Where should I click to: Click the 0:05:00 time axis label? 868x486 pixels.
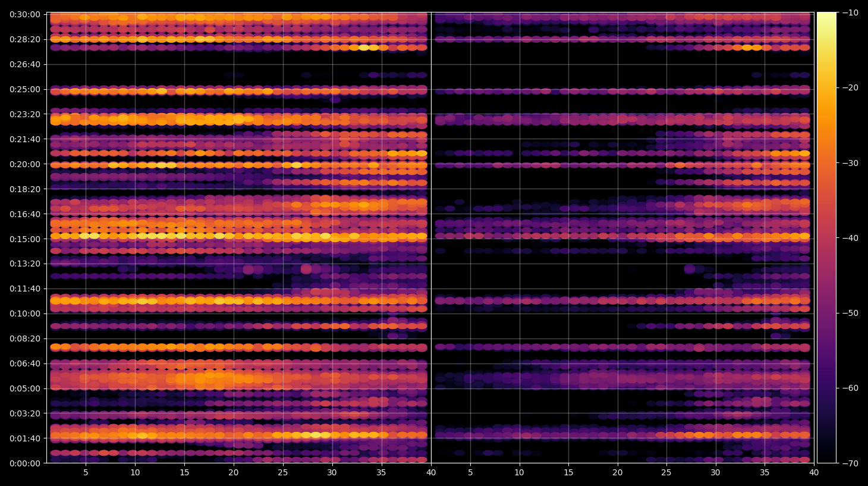[25, 388]
